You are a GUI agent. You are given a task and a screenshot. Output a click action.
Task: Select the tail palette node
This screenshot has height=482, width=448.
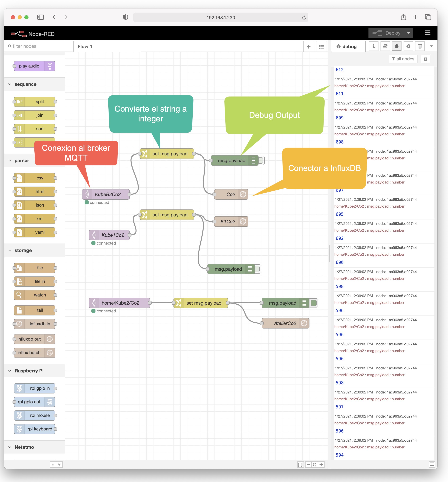pos(34,311)
